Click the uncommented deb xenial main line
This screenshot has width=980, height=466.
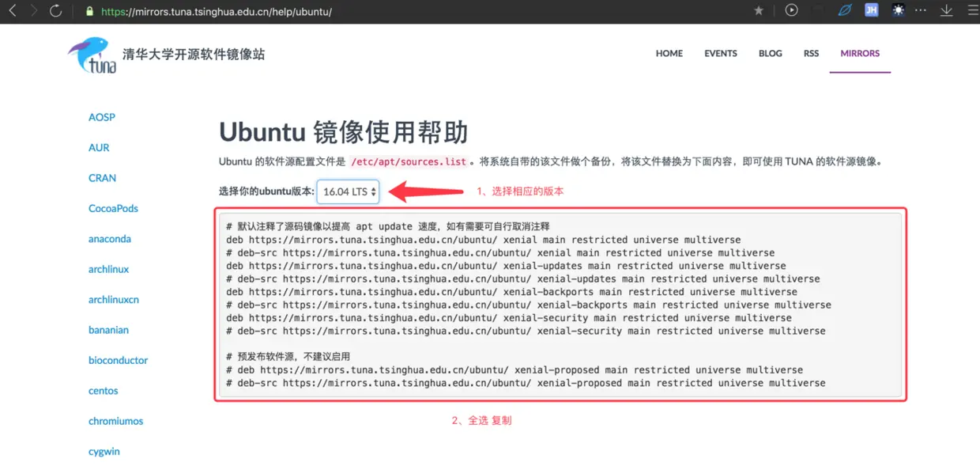pyautogui.click(x=483, y=240)
